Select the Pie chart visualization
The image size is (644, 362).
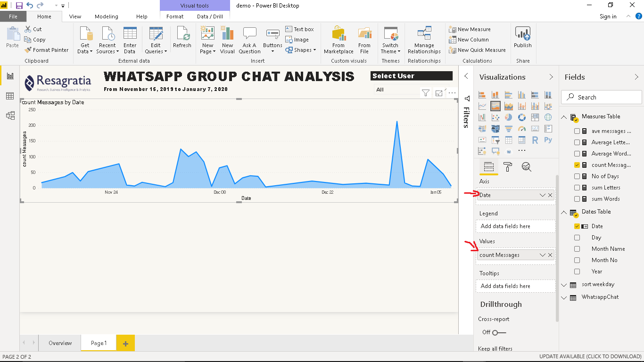coord(508,117)
